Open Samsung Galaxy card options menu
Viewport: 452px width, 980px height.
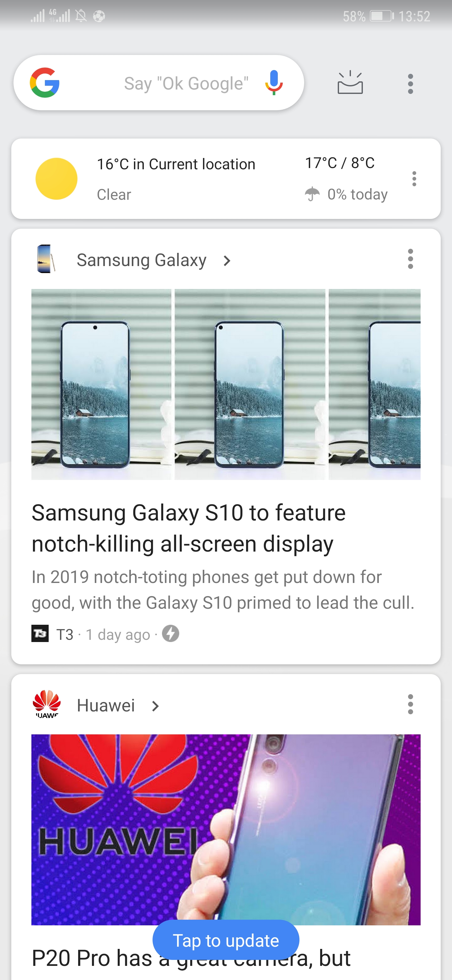(x=410, y=259)
